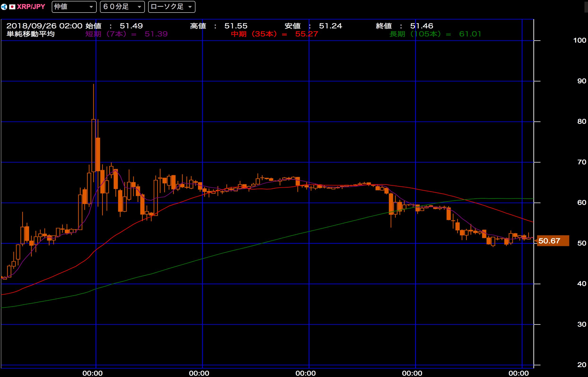Click the XRP/JPY currency pair label

pyautogui.click(x=31, y=7)
